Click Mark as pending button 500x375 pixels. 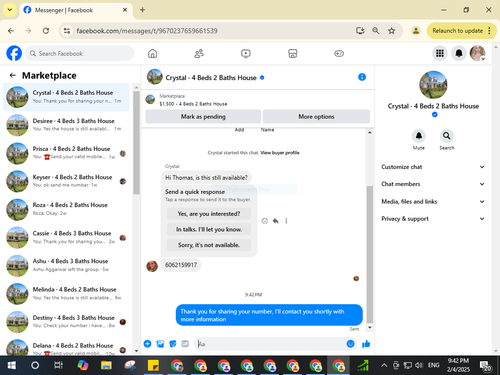[x=203, y=117]
